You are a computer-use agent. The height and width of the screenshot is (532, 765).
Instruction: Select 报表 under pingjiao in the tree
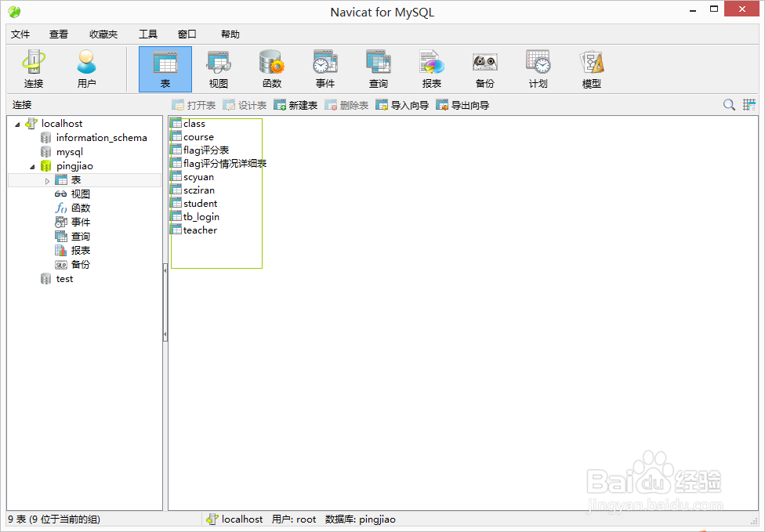click(81, 251)
